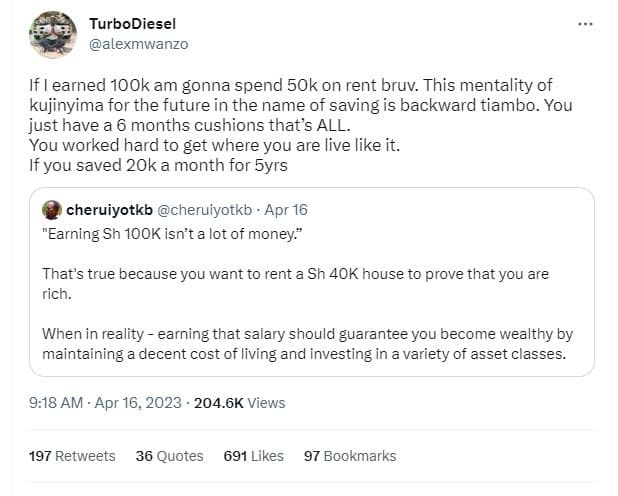Click TurboDiesel's profile avatar
This screenshot has height=496, width=618.
coord(52,34)
